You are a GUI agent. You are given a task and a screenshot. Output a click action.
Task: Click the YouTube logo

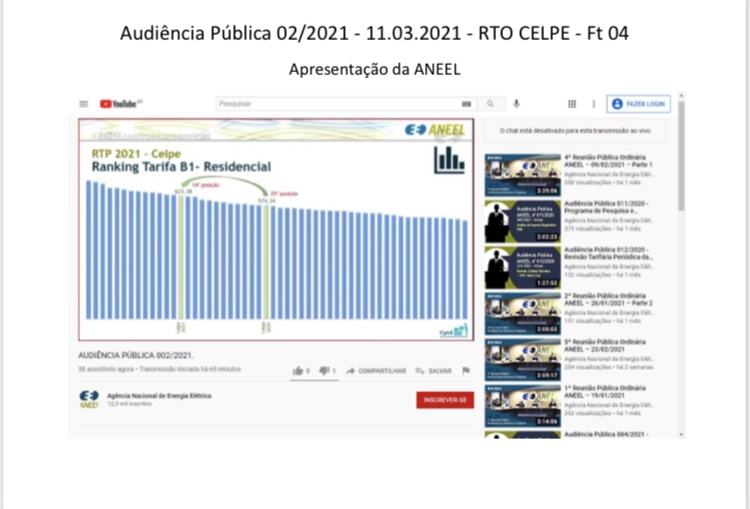(120, 103)
